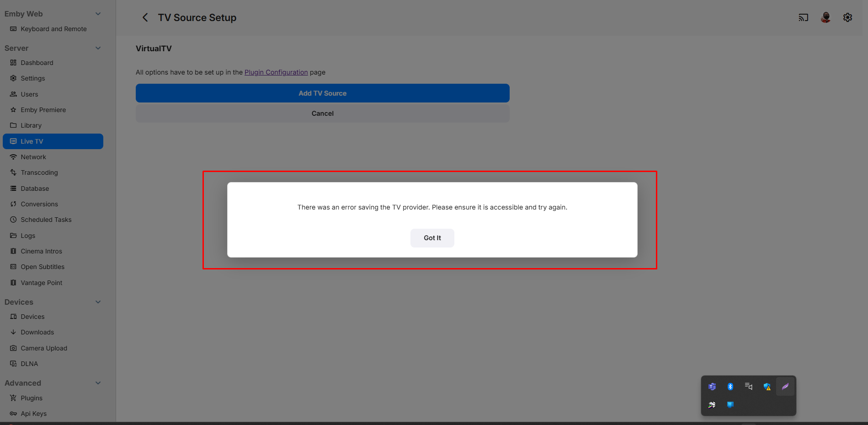The image size is (868, 425).
Task: Open the DLNA page
Action: (x=53, y=364)
